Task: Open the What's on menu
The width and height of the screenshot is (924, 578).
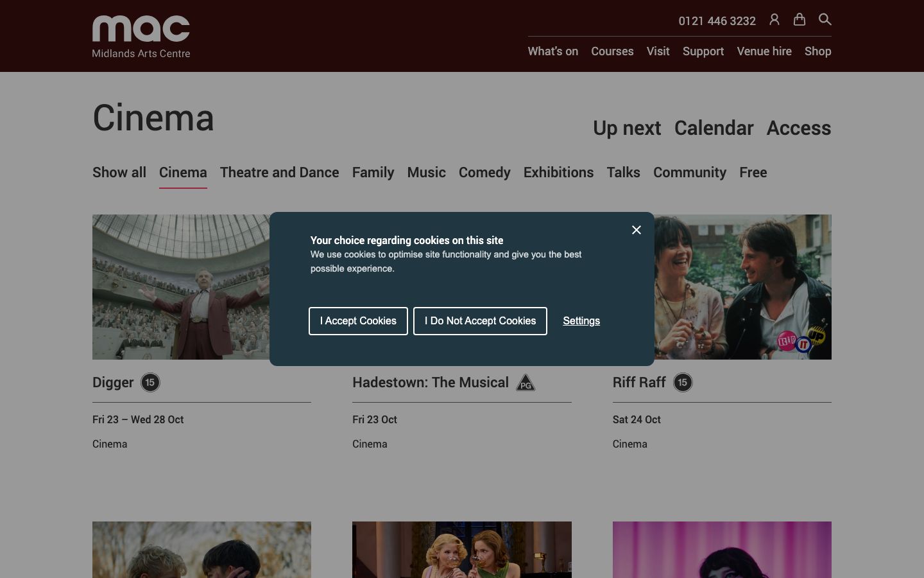Action: click(553, 51)
